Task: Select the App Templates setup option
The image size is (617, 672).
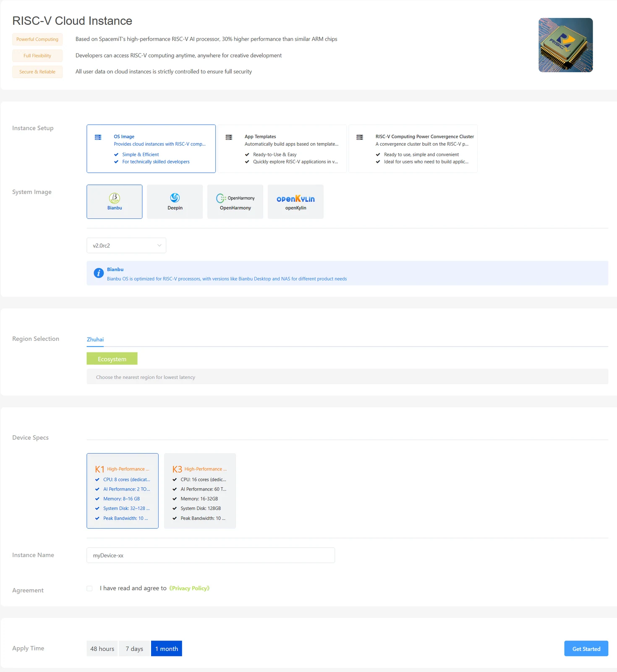Action: [x=282, y=149]
